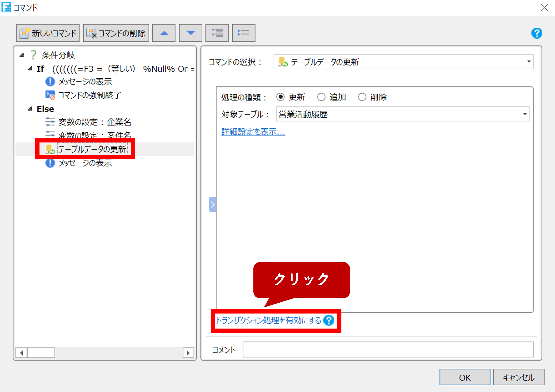Click the コマンドの強制終了 icon in tree

(x=50, y=95)
